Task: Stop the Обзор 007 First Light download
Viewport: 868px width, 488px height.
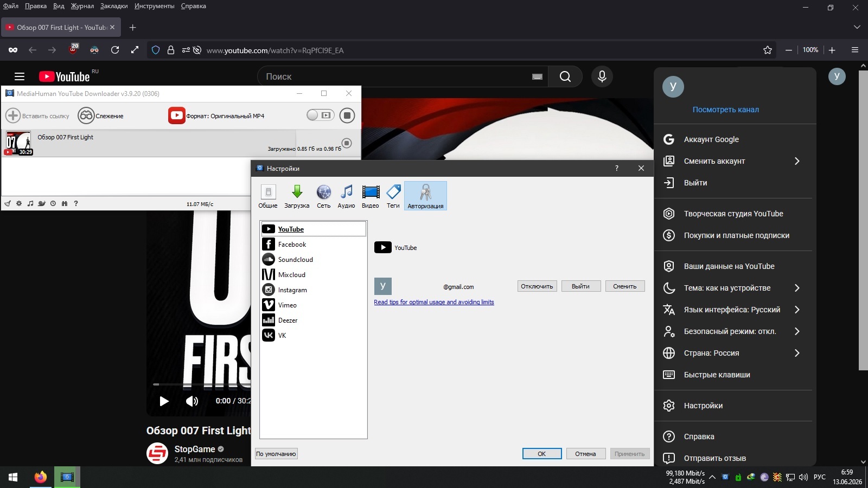Action: 347,143
